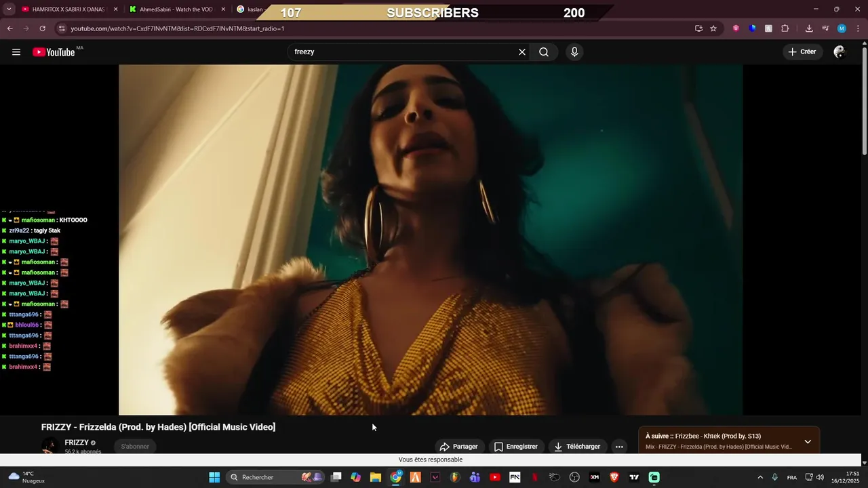The image size is (868, 488).
Task: Click the tray microphone icon
Action: (775, 477)
